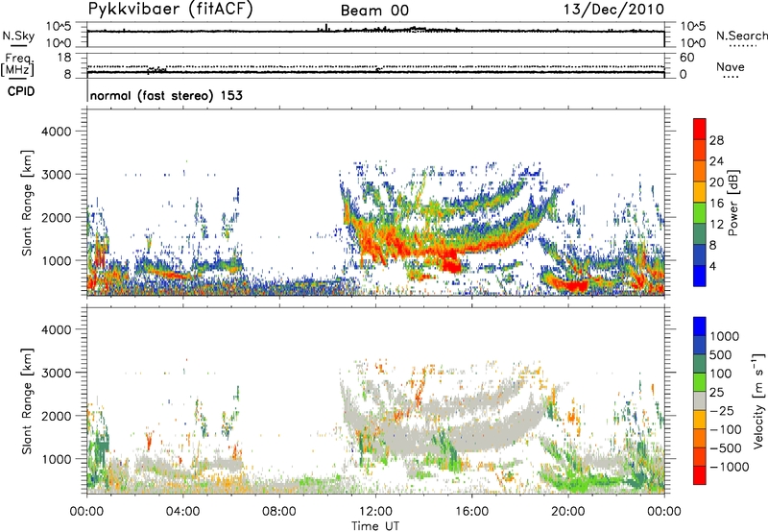Click the '12:00' time tick label
Viewport: 768px width, 532px height.
(x=375, y=512)
